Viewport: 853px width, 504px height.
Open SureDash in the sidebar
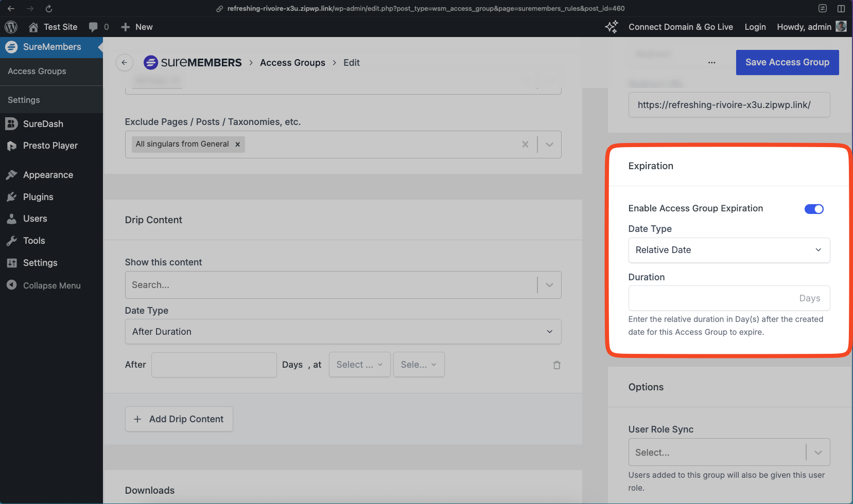(43, 124)
